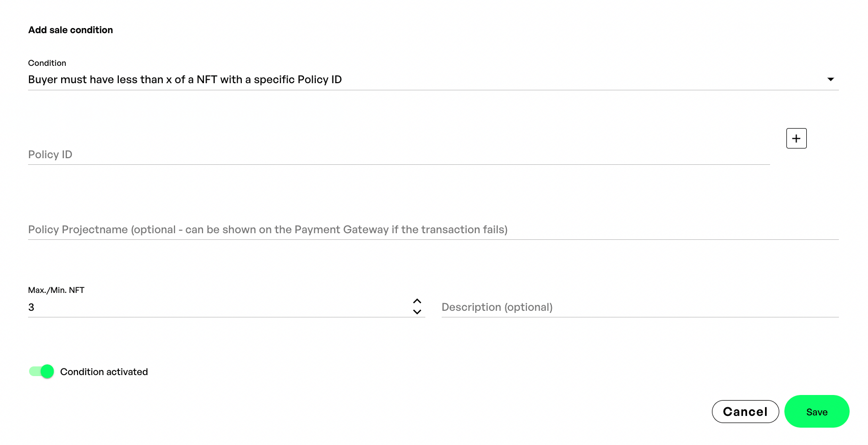Disable the Condition activated switch
The width and height of the screenshot is (868, 445).
pos(41,372)
